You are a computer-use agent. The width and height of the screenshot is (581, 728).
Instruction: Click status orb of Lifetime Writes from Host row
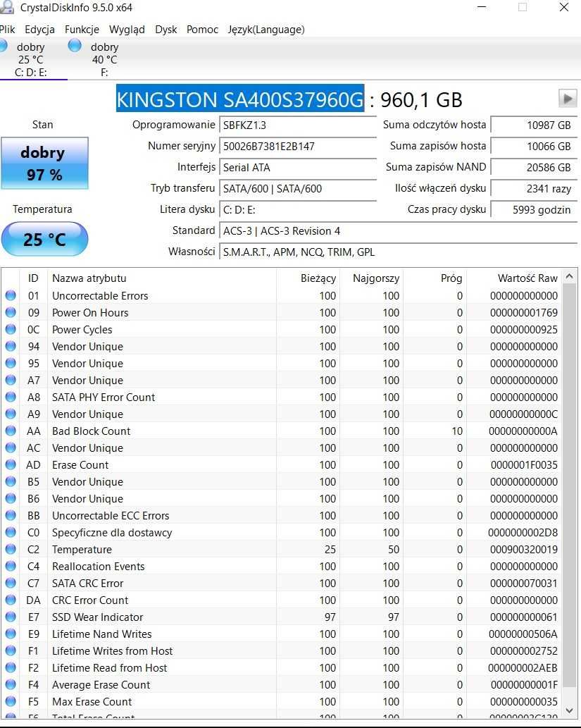[11, 650]
